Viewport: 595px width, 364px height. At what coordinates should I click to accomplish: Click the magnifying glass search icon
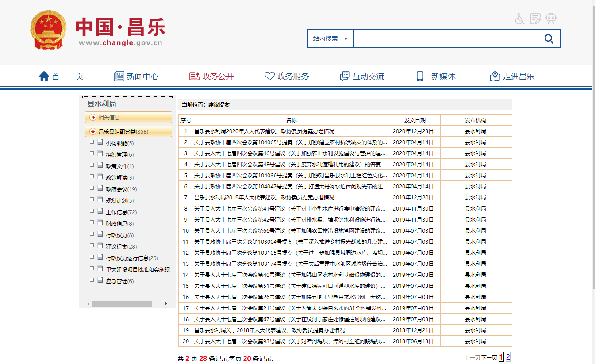[549, 39]
